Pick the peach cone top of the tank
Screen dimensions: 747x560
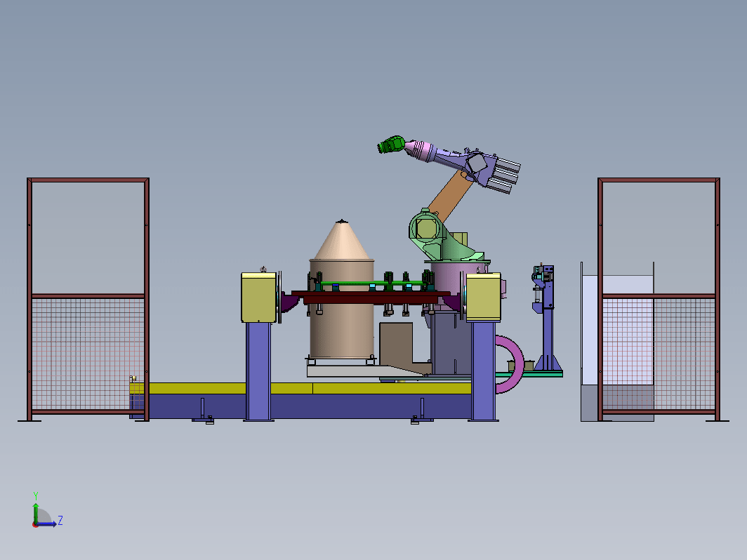click(342, 240)
